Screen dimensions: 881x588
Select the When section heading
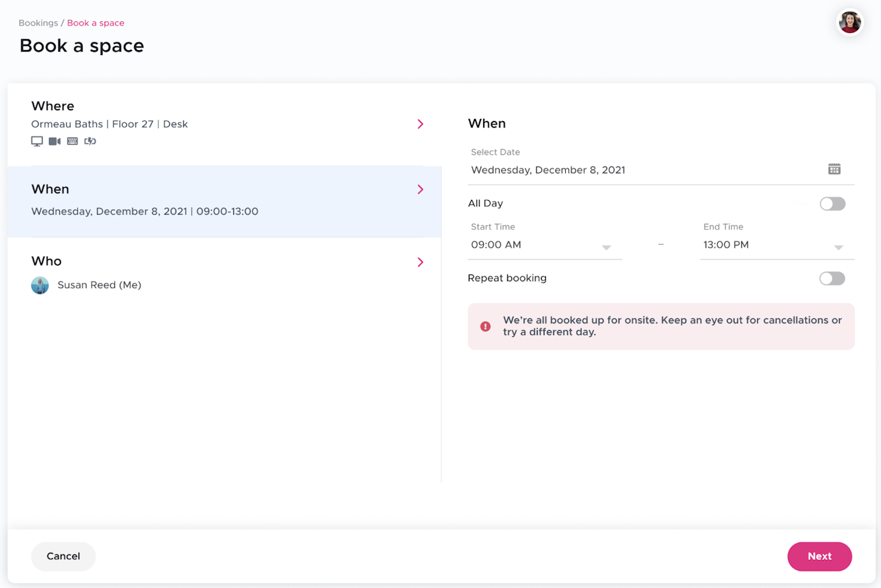coord(50,189)
